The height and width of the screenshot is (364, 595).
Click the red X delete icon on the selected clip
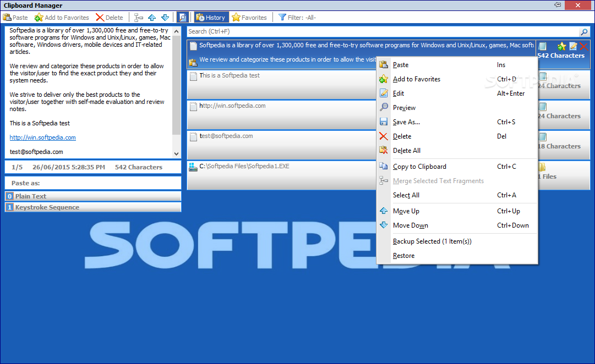click(x=583, y=46)
